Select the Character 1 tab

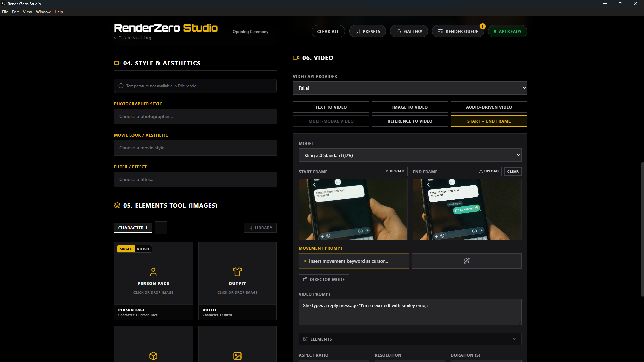pos(133,228)
